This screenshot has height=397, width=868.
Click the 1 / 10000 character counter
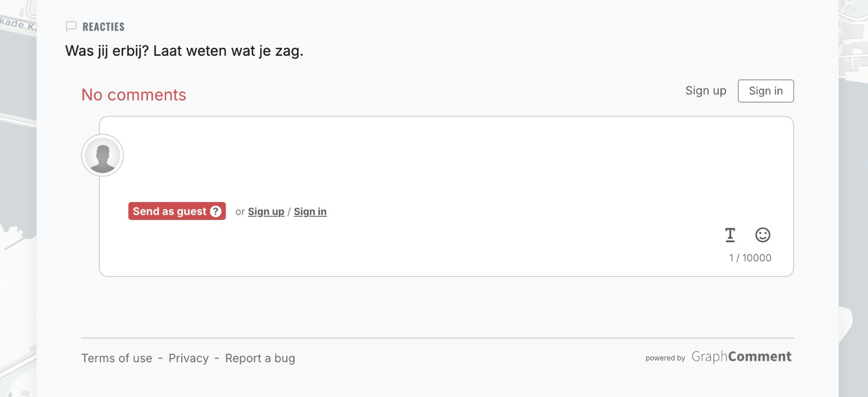pos(750,258)
